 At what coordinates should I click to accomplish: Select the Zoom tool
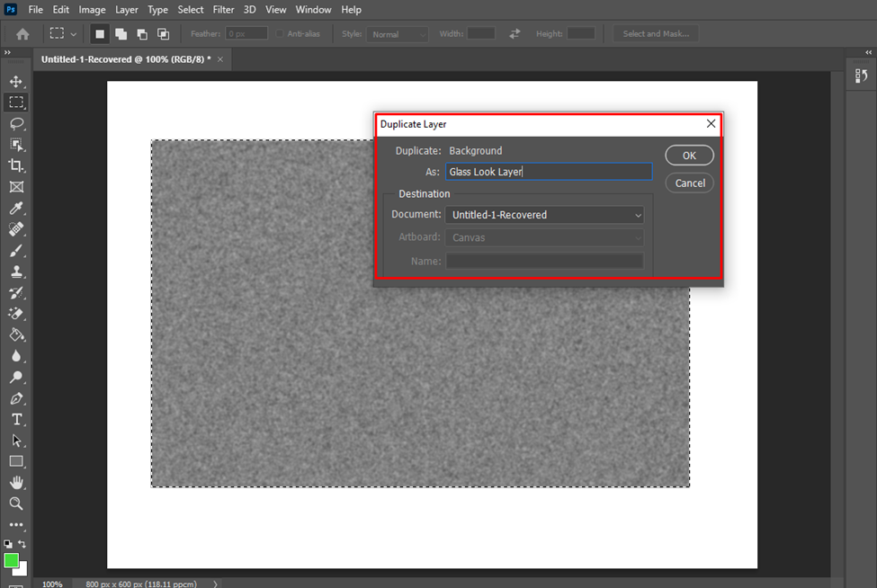16,503
